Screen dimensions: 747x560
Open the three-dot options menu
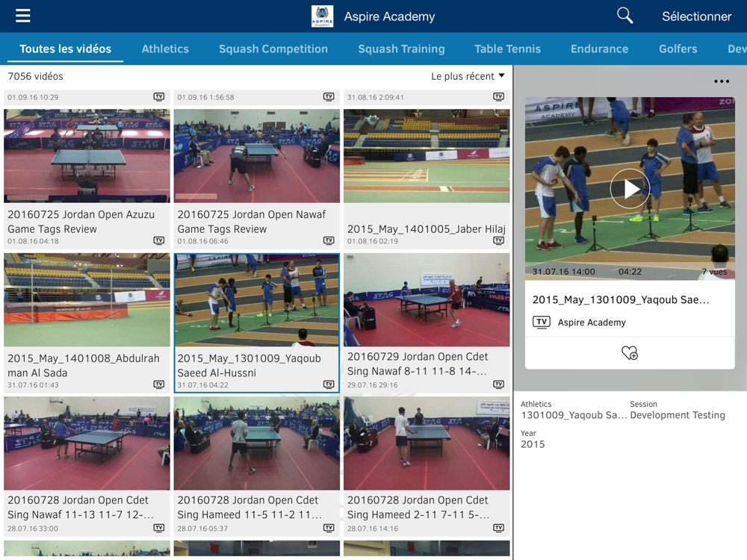coord(722,81)
